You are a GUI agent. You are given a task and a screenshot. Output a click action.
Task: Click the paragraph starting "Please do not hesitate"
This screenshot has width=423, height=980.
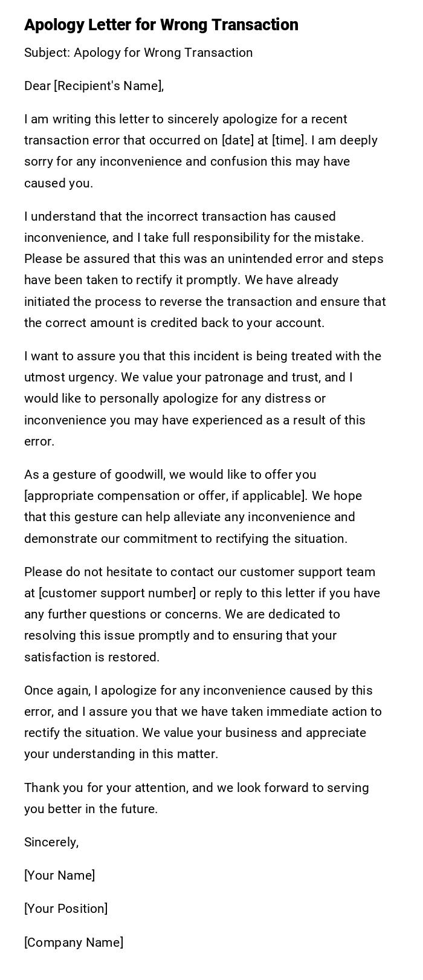click(x=202, y=614)
